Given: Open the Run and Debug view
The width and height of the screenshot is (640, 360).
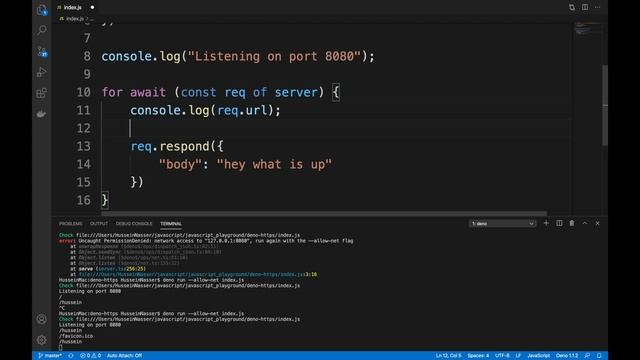Looking at the screenshot, I should pos(42,72).
